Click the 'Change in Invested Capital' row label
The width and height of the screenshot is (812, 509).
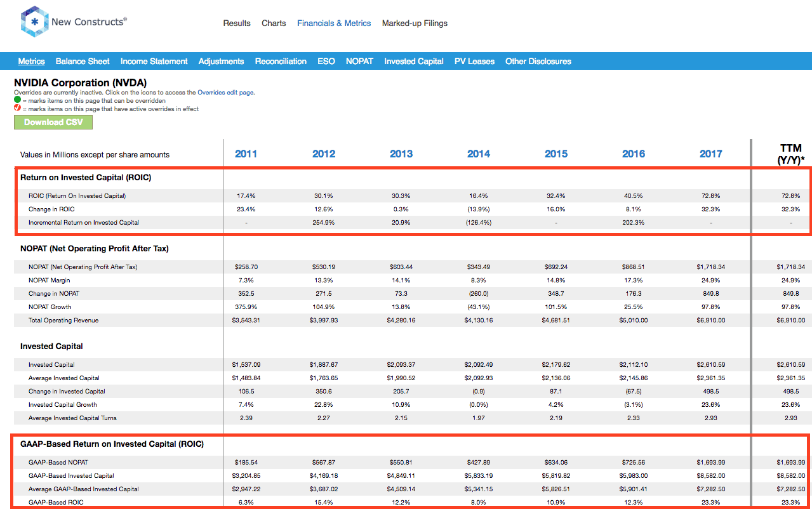tap(67, 392)
